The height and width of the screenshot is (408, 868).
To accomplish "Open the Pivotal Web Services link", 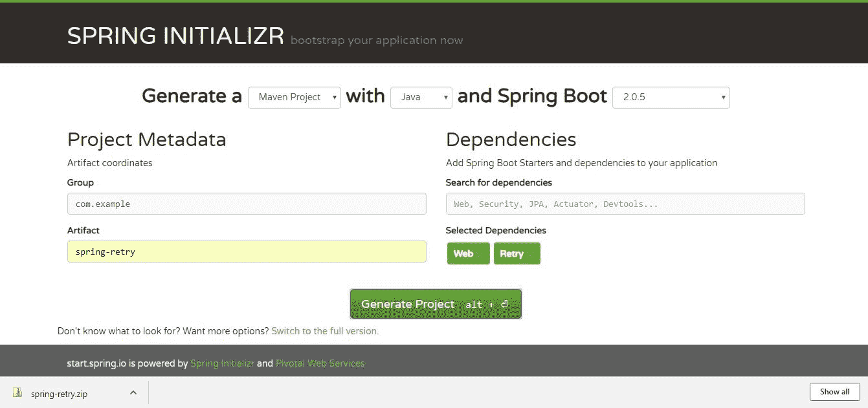I will click(320, 363).
